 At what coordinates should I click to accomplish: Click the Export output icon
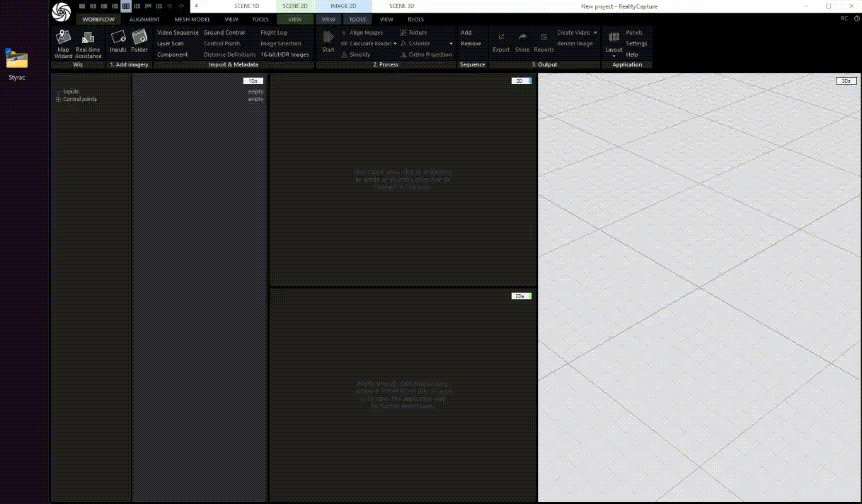pos(501,42)
